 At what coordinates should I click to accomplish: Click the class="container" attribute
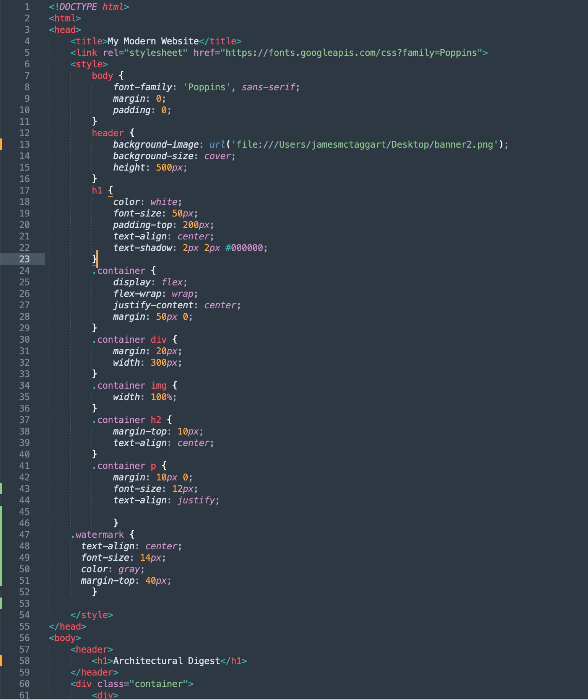143,684
